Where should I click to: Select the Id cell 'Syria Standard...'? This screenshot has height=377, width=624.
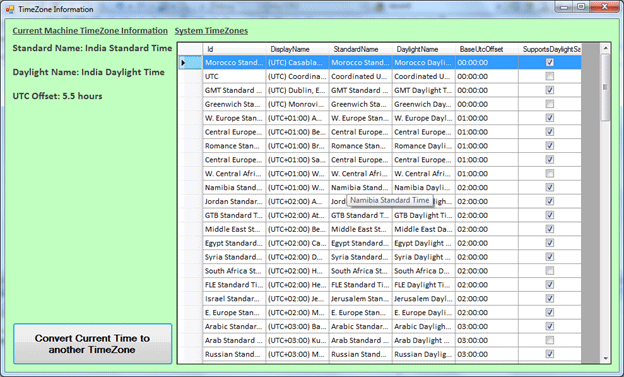pos(234,257)
